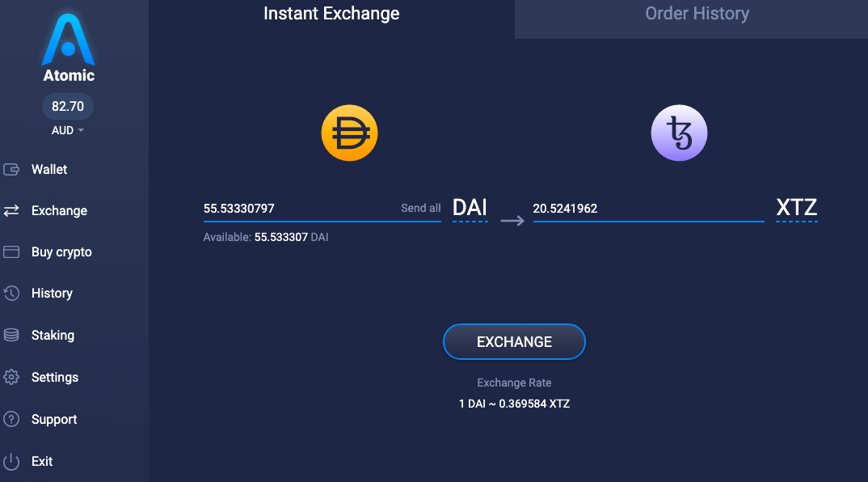Click the purple Tezos XTZ coin icon
Image resolution: width=868 pixels, height=482 pixels.
click(679, 133)
